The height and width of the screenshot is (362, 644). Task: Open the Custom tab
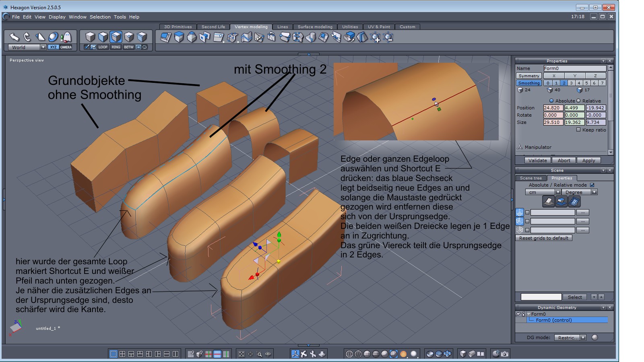(407, 27)
